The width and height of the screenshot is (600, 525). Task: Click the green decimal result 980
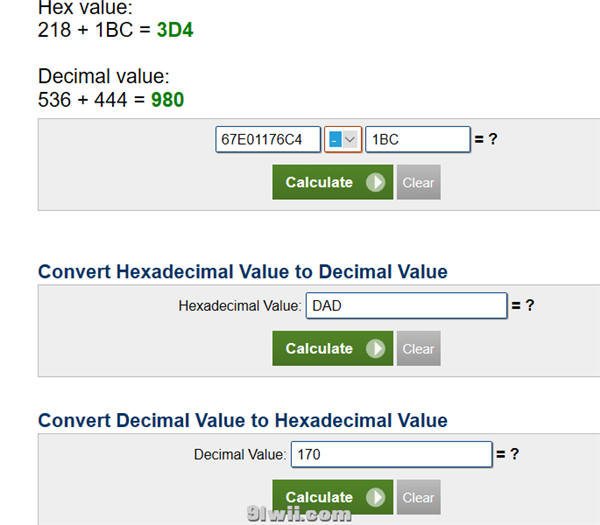pyautogui.click(x=167, y=99)
